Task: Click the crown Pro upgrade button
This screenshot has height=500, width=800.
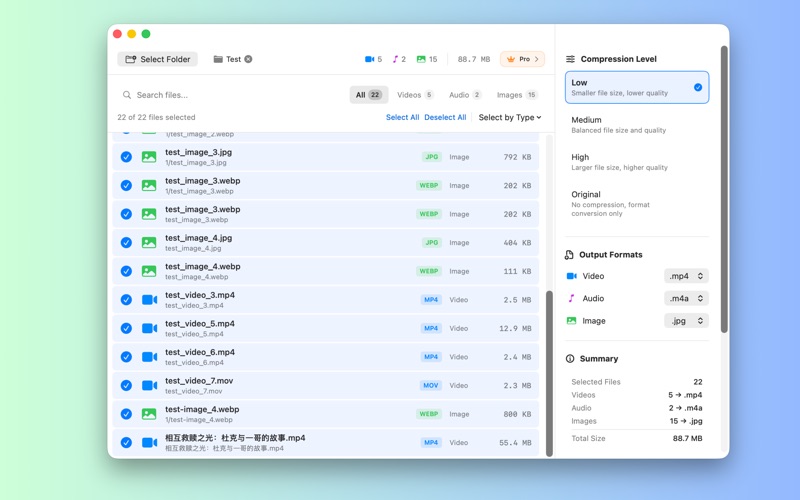Action: pyautogui.click(x=522, y=59)
